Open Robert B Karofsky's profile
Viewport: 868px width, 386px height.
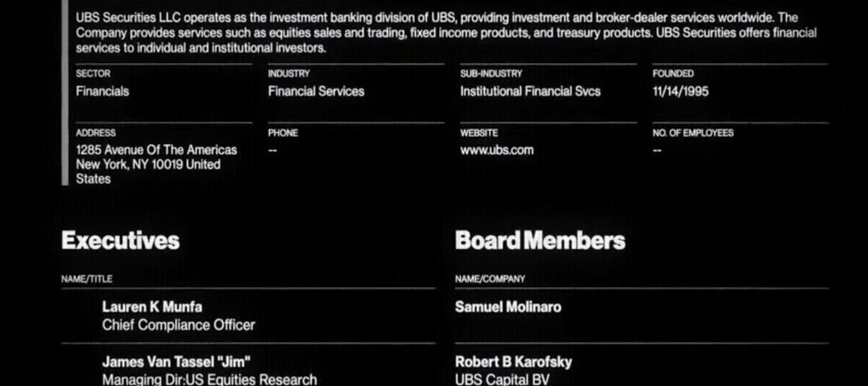tap(513, 361)
